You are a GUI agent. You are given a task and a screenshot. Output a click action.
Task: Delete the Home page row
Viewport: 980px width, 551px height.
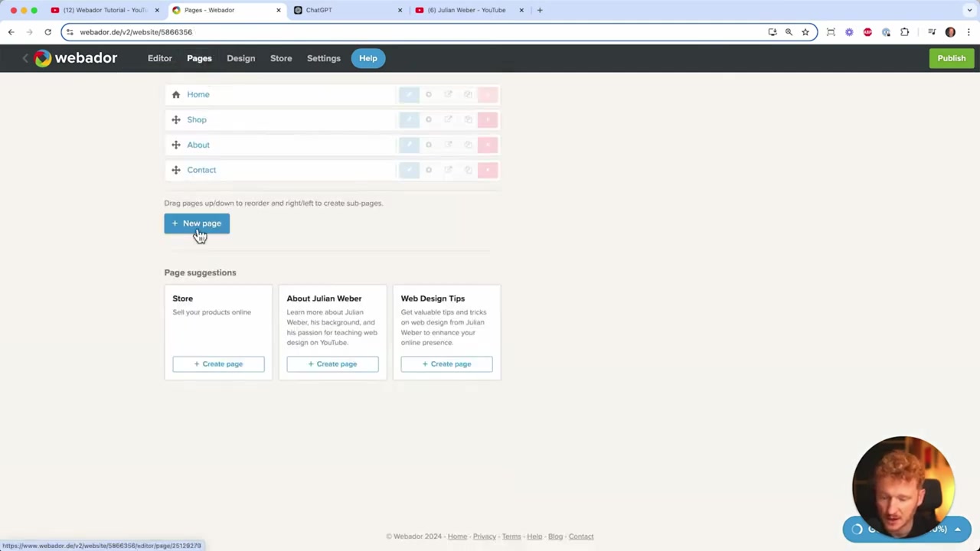coord(488,94)
